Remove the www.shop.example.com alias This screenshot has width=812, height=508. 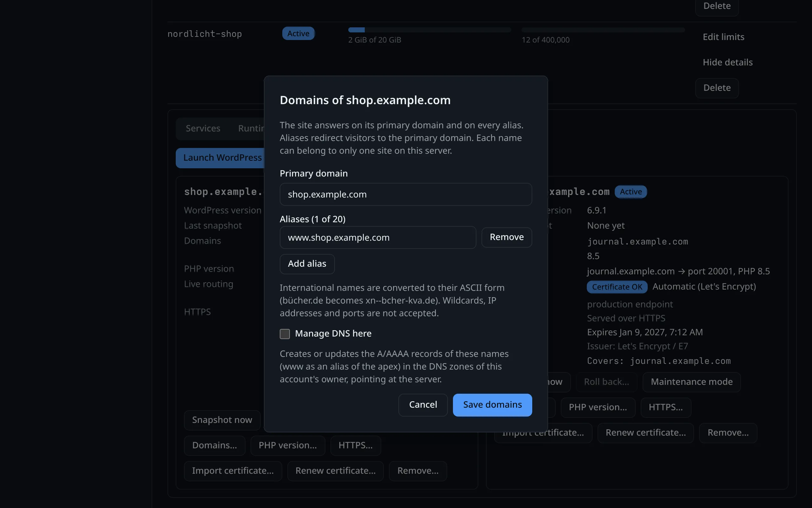[506, 237]
